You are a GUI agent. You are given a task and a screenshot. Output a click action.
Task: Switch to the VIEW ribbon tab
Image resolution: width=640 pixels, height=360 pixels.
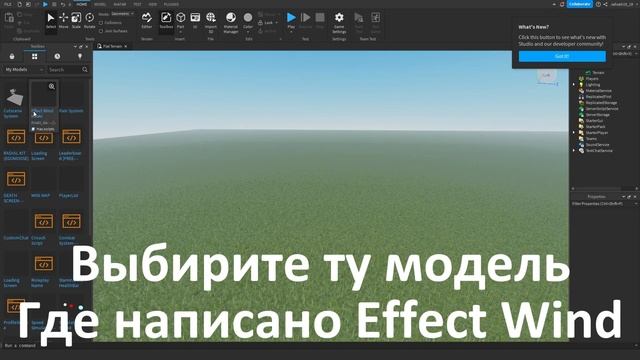click(153, 4)
